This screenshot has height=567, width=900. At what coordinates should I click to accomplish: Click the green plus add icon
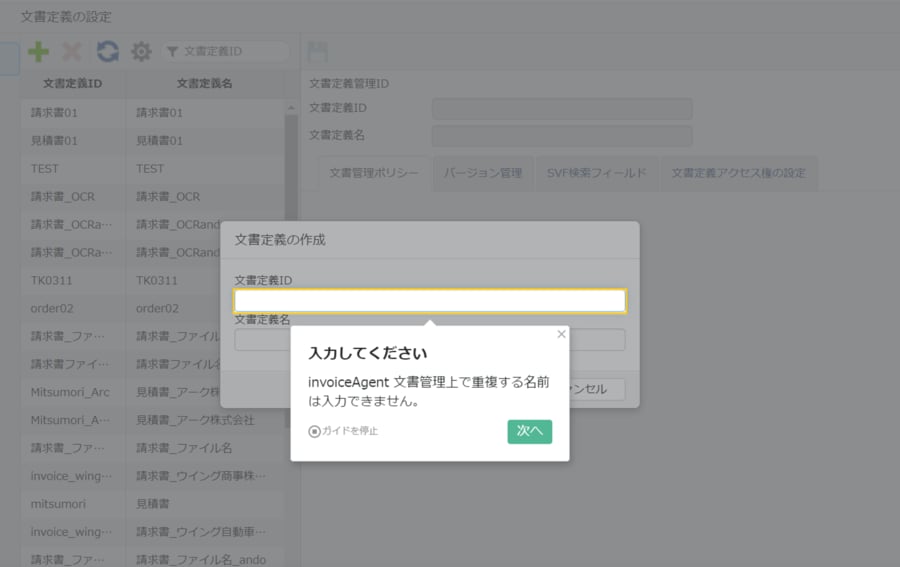[x=38, y=52]
